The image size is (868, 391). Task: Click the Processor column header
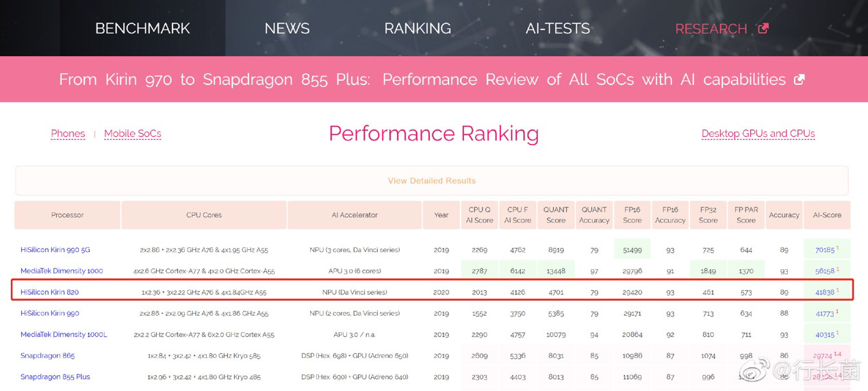67,215
